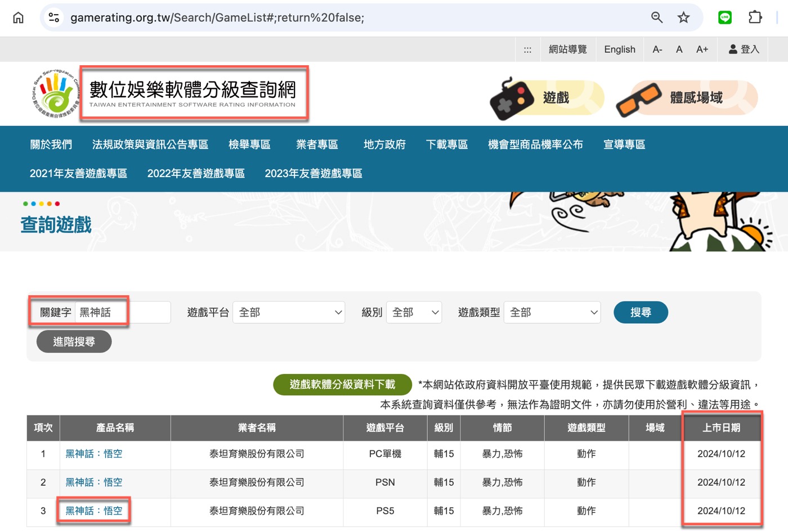The image size is (788, 532).
Task: Open 2023年友善遊戲專區 menu
Action: pos(314,173)
